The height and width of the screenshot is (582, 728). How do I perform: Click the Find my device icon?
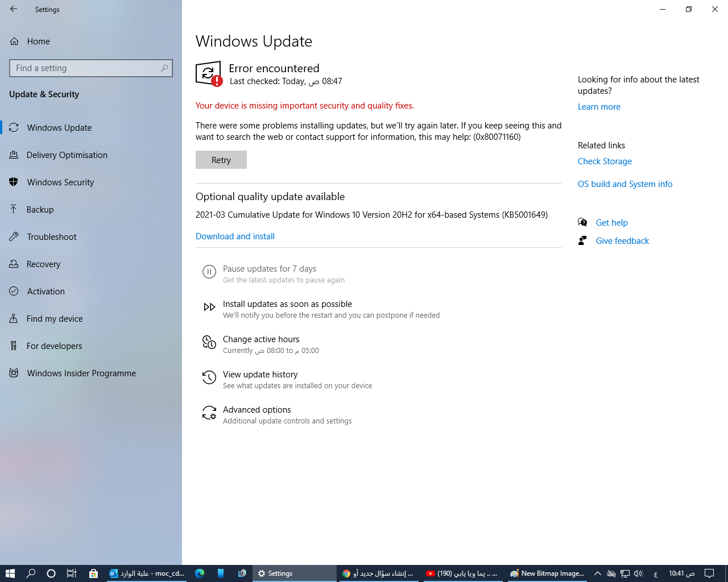[14, 318]
